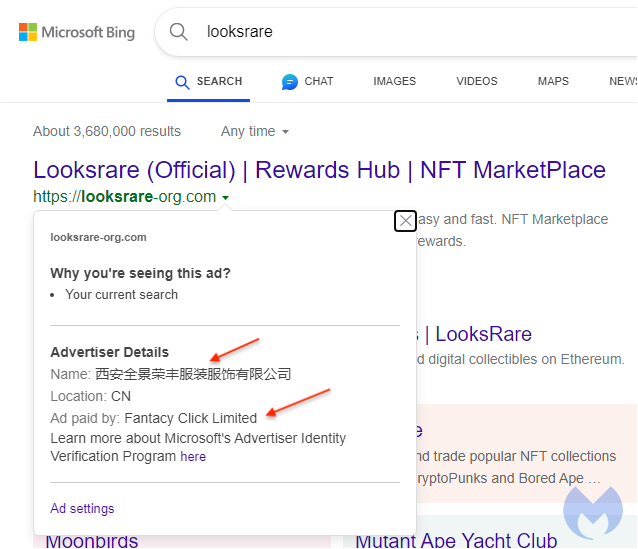Click the Mutant Ape Yacht Club link
The height and width of the screenshot is (549, 638).
click(456, 540)
